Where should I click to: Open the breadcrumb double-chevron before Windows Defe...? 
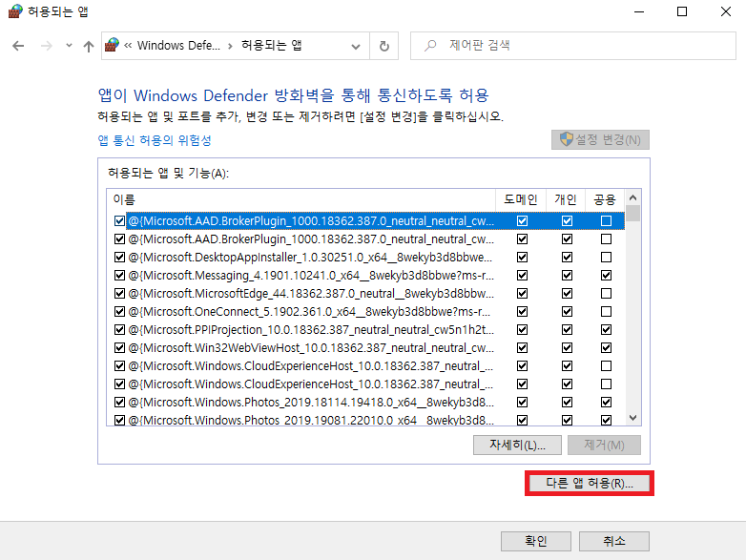point(128,45)
